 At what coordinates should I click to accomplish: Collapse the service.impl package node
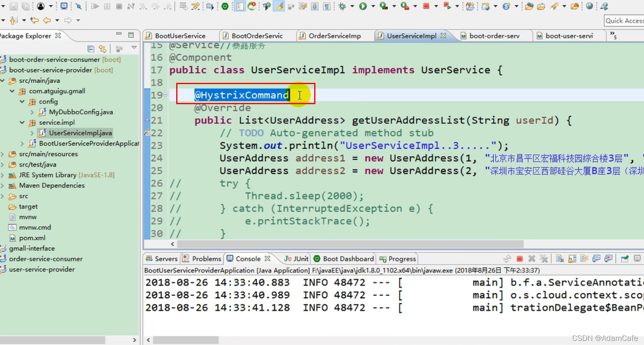(x=22, y=122)
